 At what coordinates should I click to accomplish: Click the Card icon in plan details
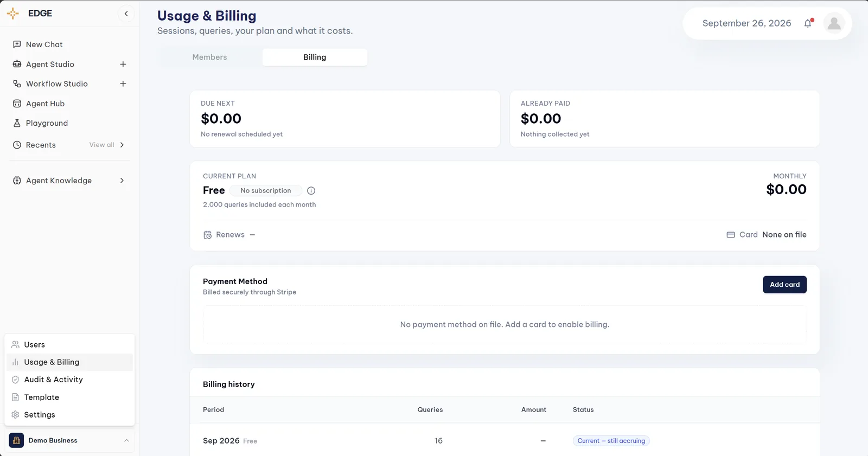pyautogui.click(x=731, y=235)
